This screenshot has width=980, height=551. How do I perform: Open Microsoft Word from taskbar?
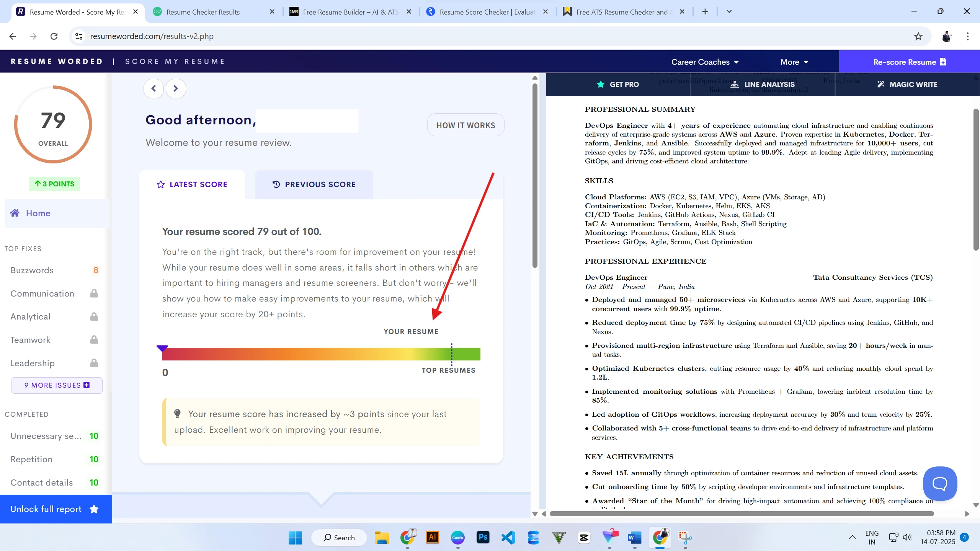click(635, 538)
